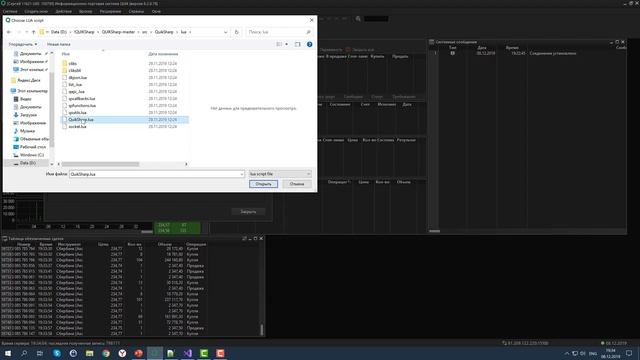The height and width of the screenshot is (360, 640).
Task: Open the clibs folder
Action: 73,63
